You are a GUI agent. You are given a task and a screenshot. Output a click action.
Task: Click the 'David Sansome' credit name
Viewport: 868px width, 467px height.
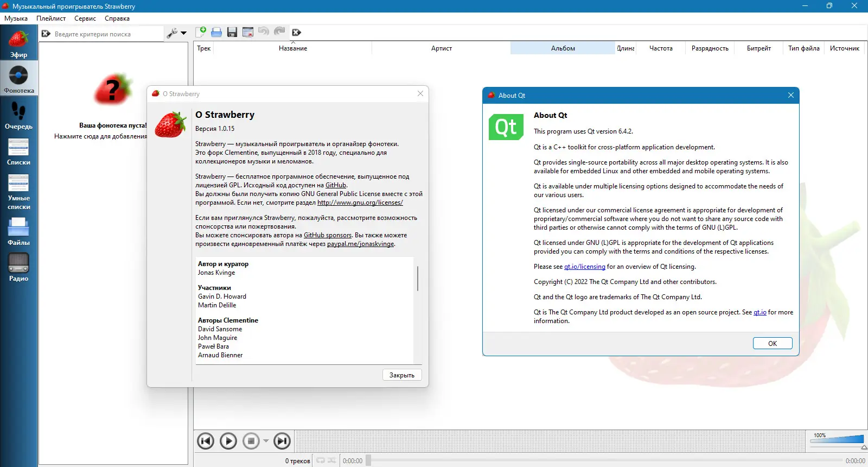click(x=220, y=329)
